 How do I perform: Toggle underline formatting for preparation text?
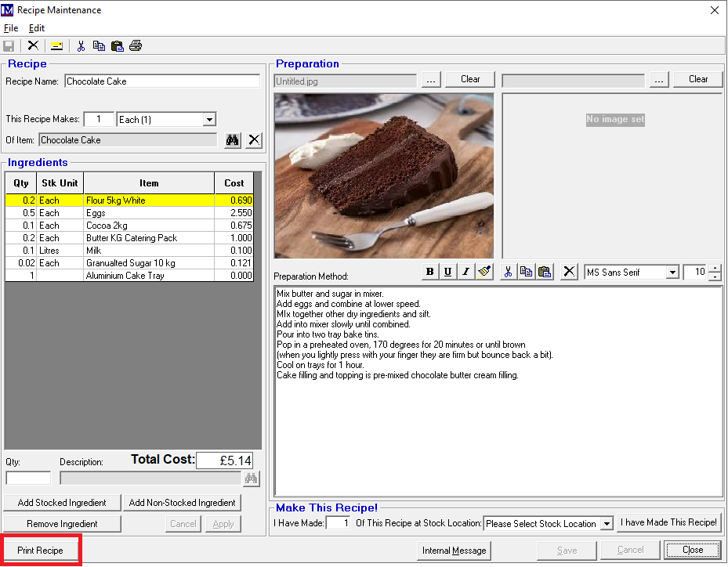(447, 272)
